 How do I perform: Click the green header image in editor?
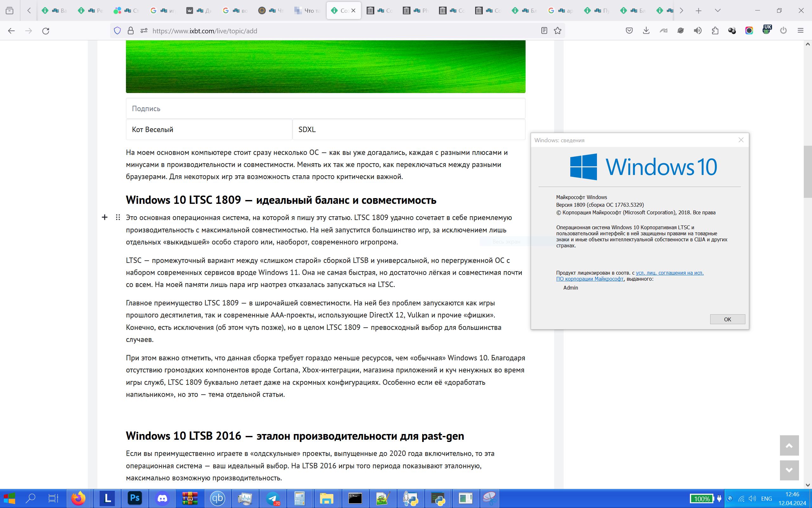coord(325,67)
